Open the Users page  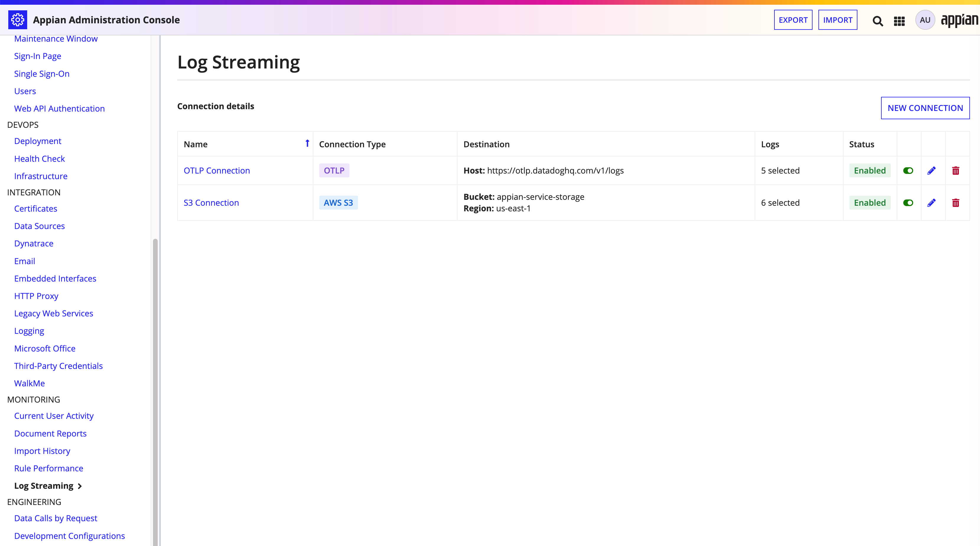pyautogui.click(x=25, y=91)
